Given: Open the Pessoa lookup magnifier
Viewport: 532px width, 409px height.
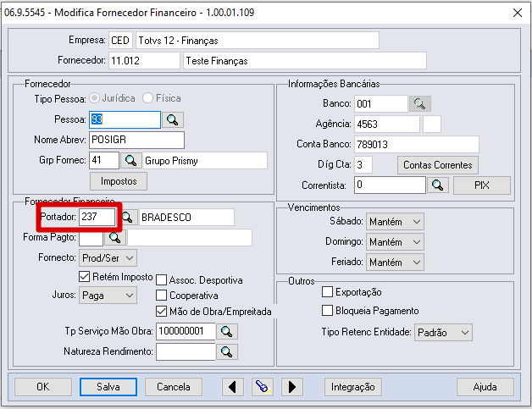Looking at the screenshot, I should pos(173,119).
